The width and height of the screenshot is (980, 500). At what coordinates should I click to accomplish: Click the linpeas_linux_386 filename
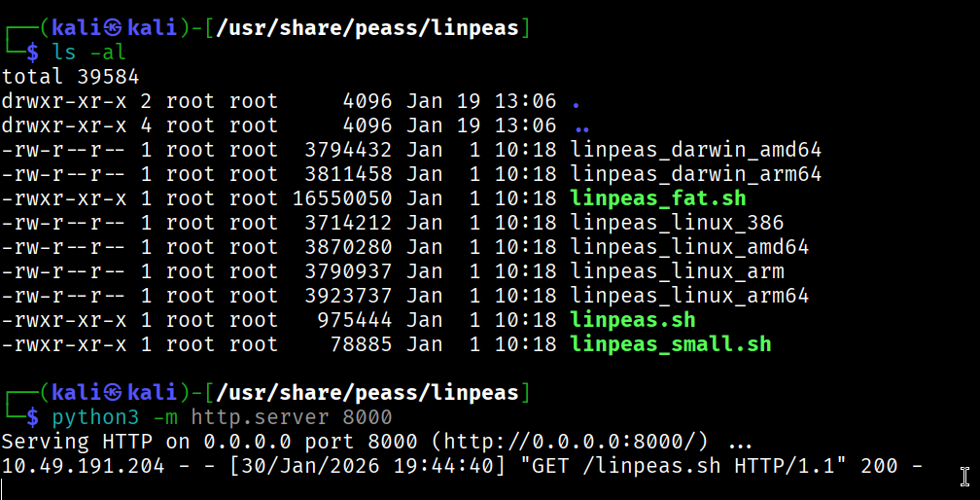677,223
